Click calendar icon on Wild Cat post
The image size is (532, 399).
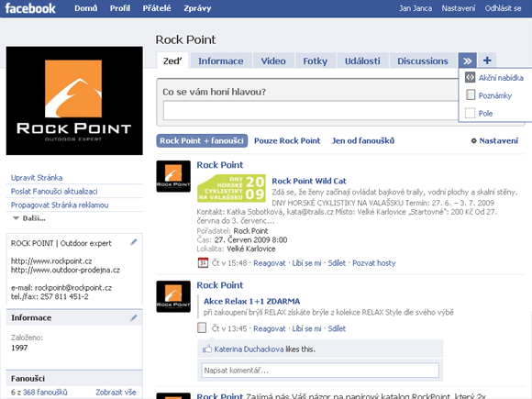pos(203,262)
